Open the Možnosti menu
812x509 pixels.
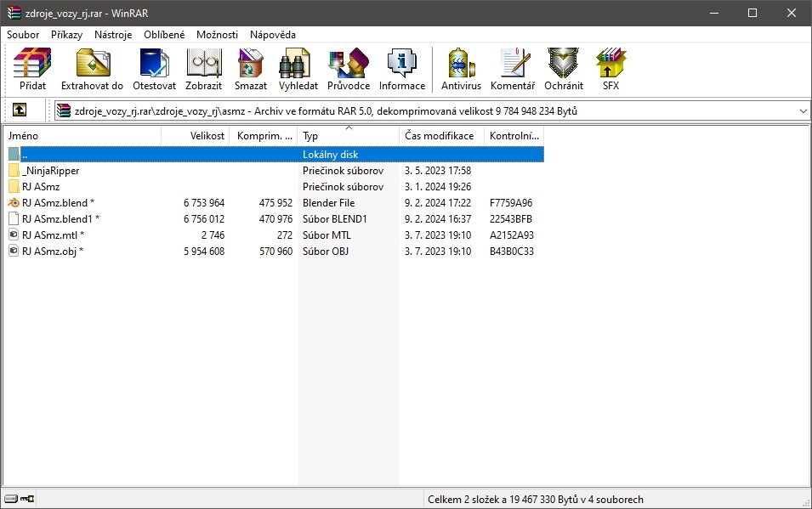[x=217, y=35]
